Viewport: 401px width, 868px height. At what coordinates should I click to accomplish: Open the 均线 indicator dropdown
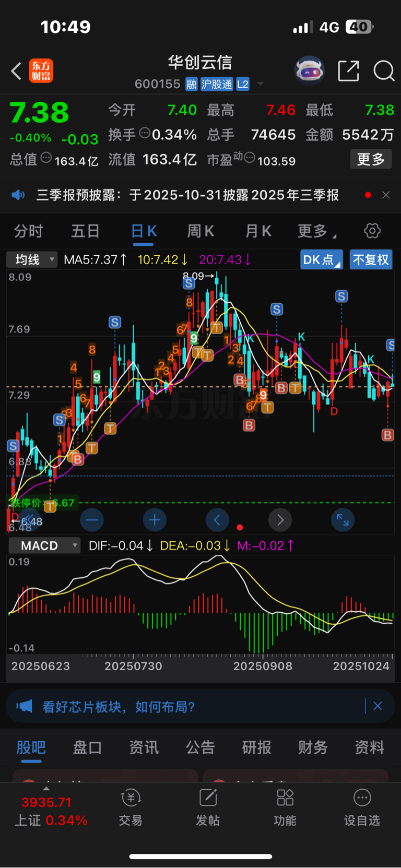[x=32, y=259]
